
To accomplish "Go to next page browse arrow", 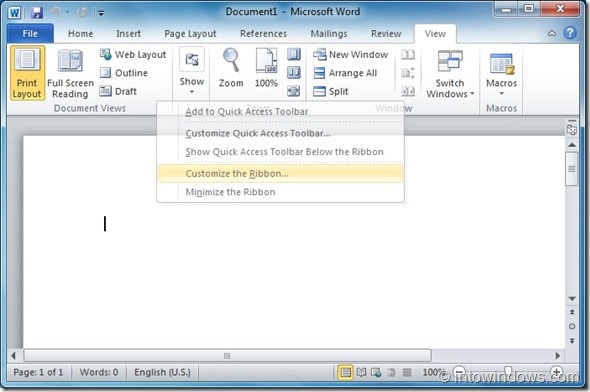I will click(x=572, y=340).
